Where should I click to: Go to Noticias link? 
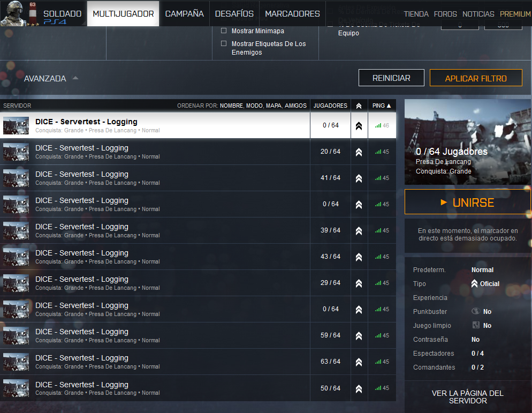478,14
